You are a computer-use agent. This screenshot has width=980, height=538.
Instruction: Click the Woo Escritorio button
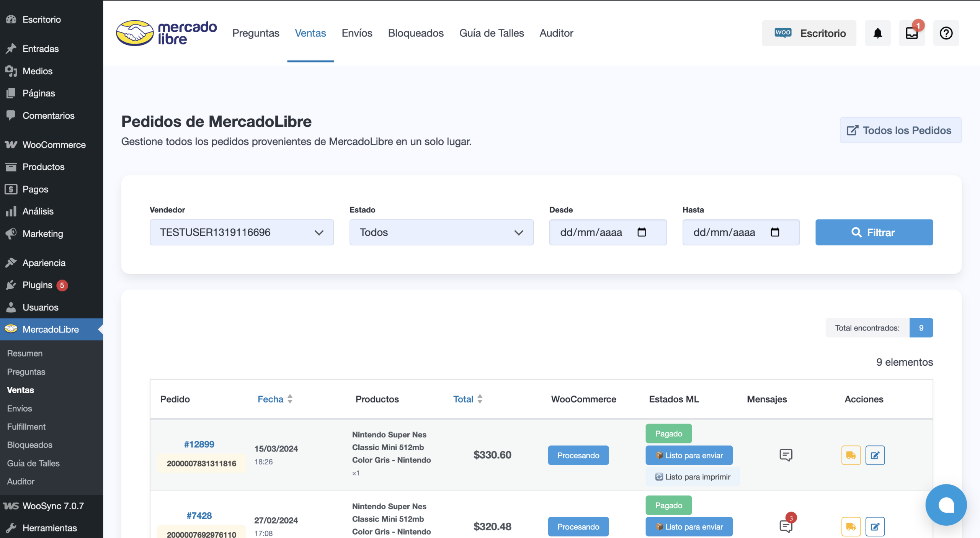click(809, 33)
